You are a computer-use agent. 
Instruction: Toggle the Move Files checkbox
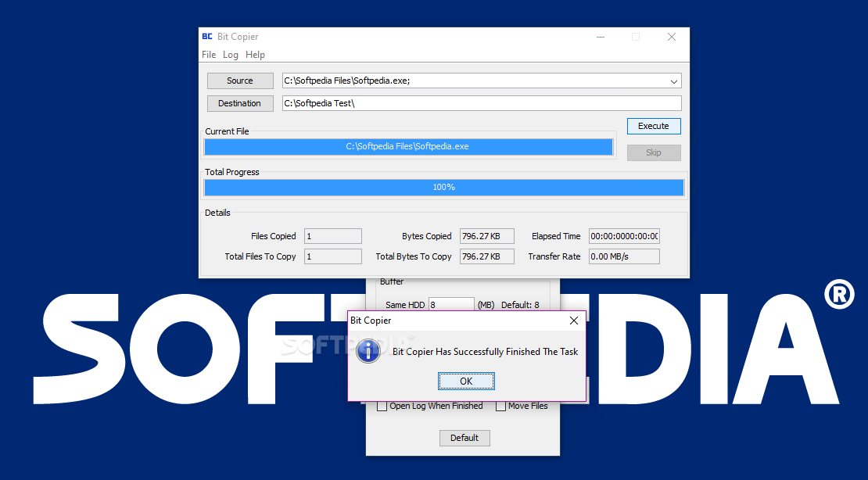tap(501, 406)
